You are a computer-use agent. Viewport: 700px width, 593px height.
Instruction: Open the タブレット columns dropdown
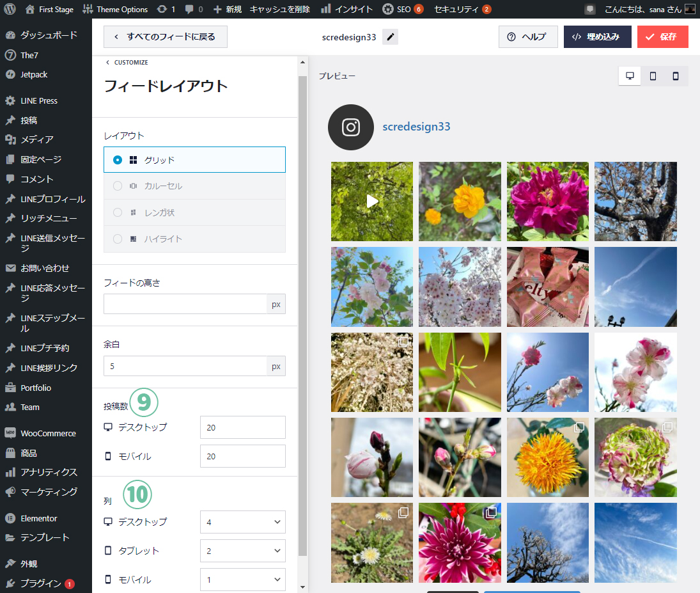coord(242,551)
